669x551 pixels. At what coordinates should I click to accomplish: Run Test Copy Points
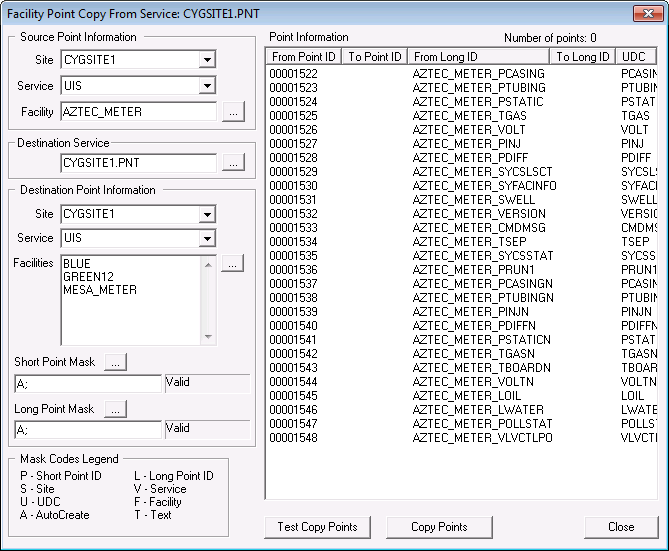click(x=317, y=527)
